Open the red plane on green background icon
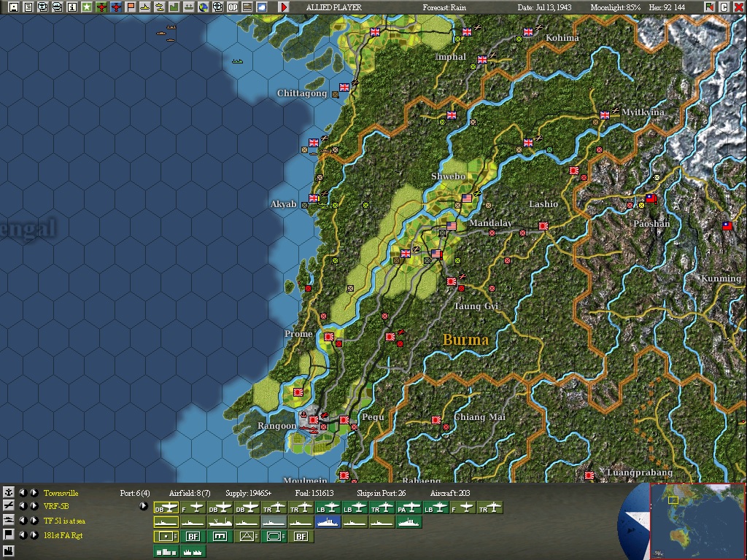 (x=101, y=7)
